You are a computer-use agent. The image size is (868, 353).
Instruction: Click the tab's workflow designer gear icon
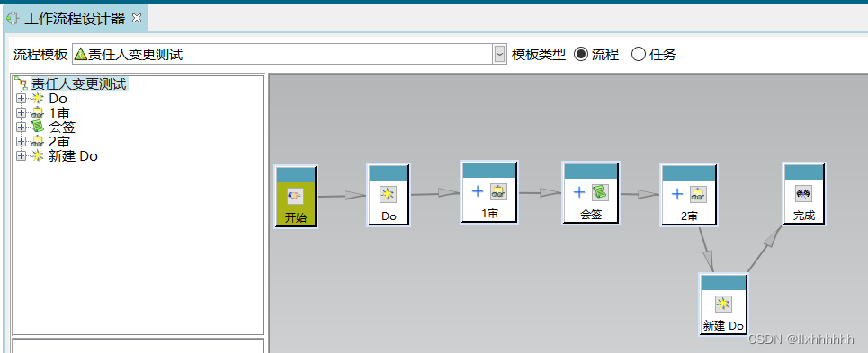point(13,19)
